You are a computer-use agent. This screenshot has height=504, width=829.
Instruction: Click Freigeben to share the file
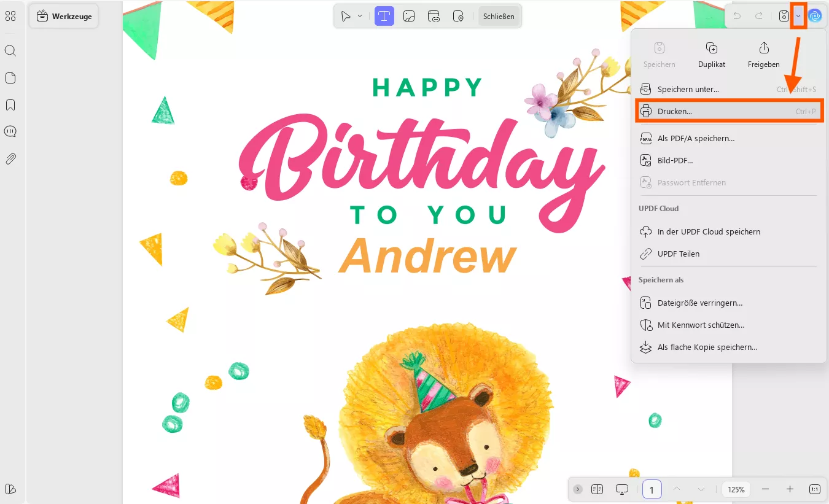pyautogui.click(x=764, y=55)
